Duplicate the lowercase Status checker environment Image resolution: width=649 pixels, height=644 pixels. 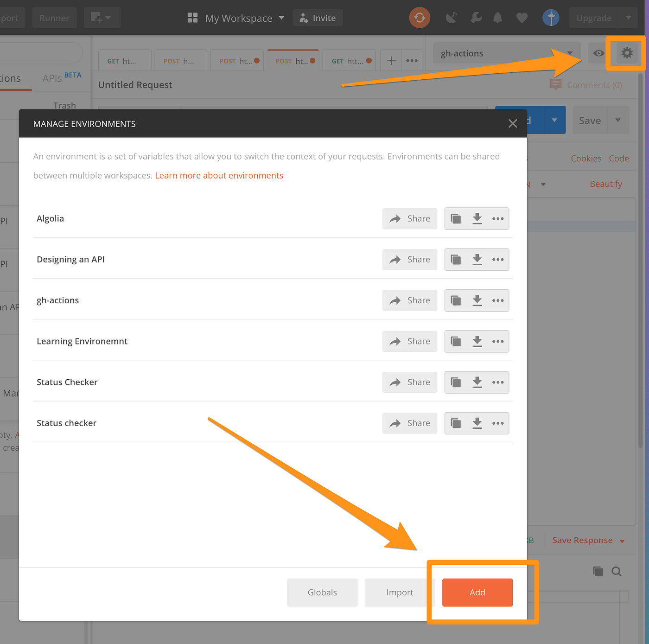click(456, 423)
